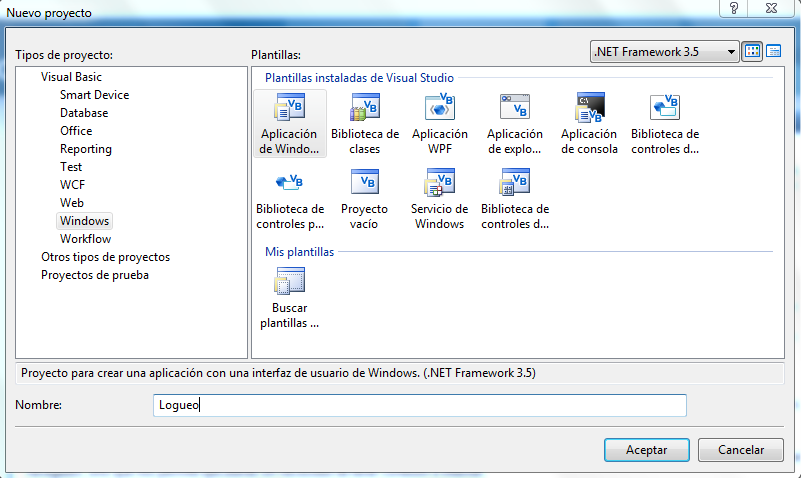Screen dimensions: 801x478
Task: Switch to small icons list view
Action: [774, 52]
